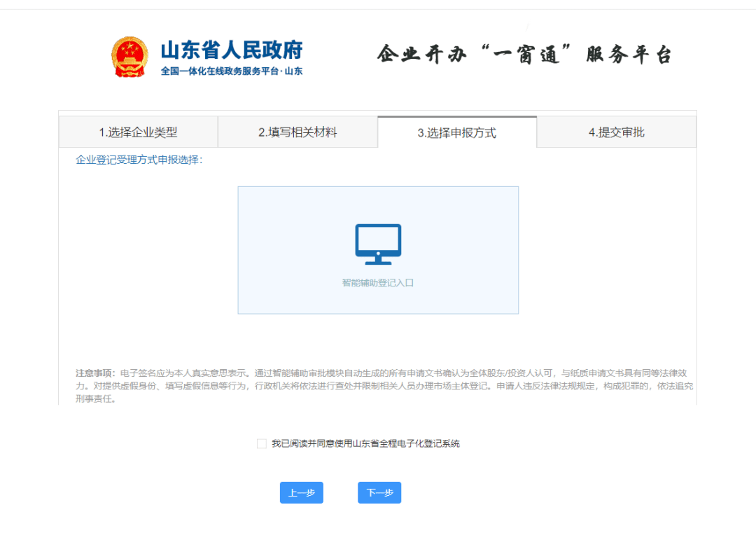Image resolution: width=756 pixels, height=540 pixels.
Task: Click the "一窗通" quoted text in the heading
Action: pyautogui.click(x=528, y=55)
